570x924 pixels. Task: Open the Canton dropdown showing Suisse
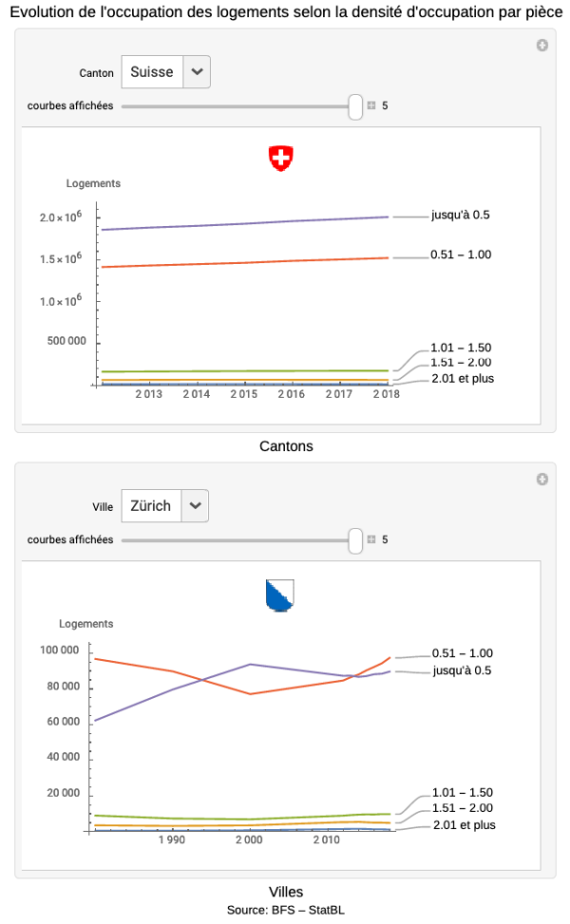[x=152, y=72]
